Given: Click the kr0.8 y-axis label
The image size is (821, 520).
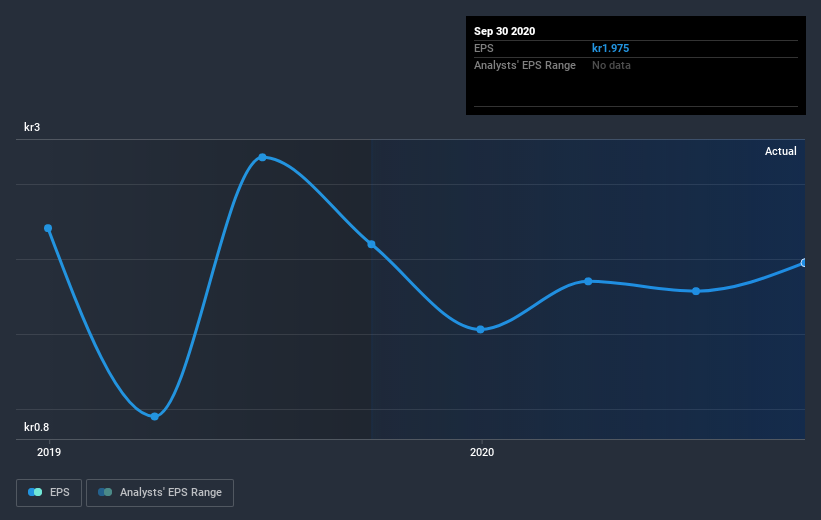Looking at the screenshot, I should coord(37,427).
